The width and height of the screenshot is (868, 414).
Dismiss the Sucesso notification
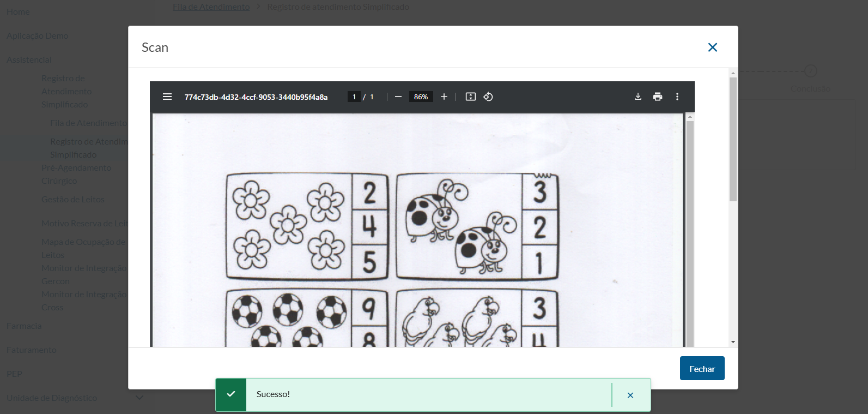pos(630,395)
